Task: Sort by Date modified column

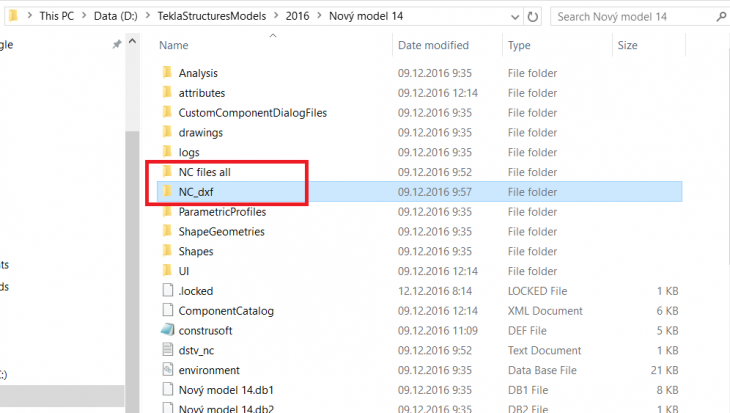Action: click(433, 45)
